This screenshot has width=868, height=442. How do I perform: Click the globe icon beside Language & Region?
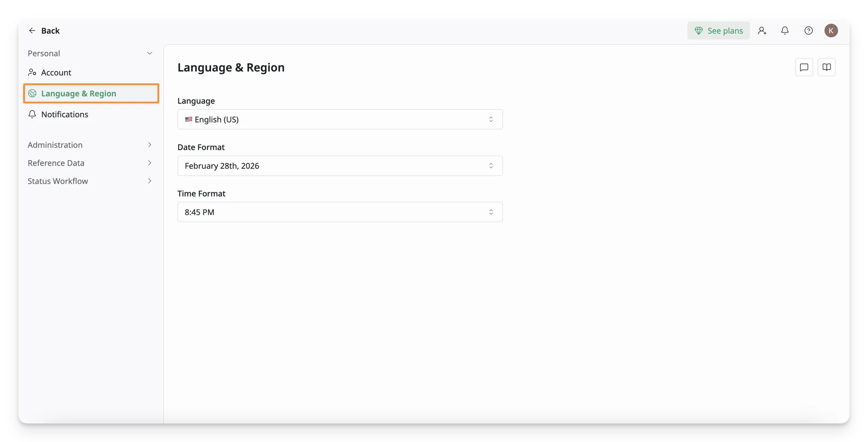tap(32, 94)
